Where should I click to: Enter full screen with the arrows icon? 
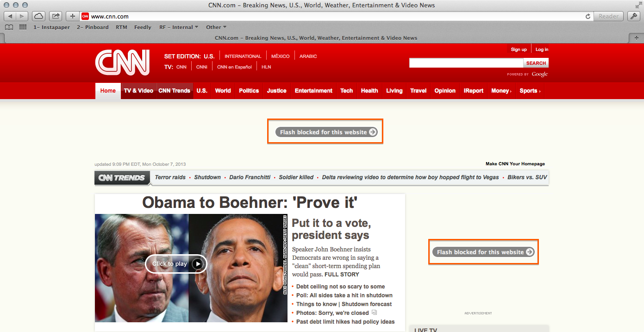tap(638, 5)
